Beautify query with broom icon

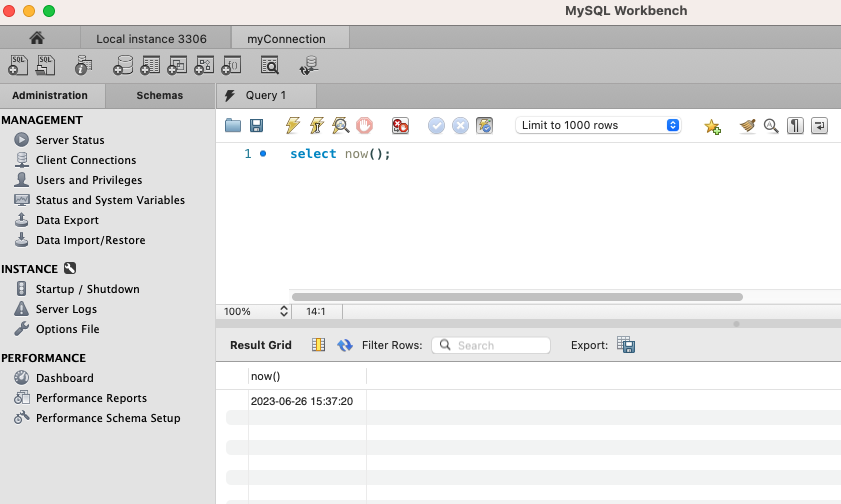click(747, 125)
